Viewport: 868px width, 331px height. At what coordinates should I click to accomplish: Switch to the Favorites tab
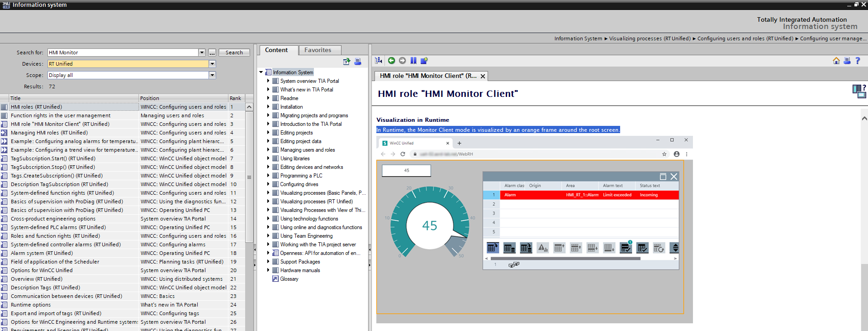(318, 50)
